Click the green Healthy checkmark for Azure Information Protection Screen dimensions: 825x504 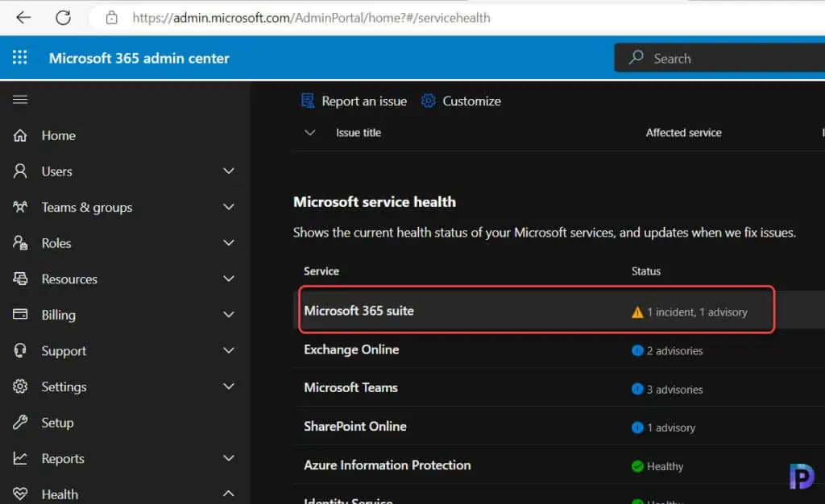(637, 466)
